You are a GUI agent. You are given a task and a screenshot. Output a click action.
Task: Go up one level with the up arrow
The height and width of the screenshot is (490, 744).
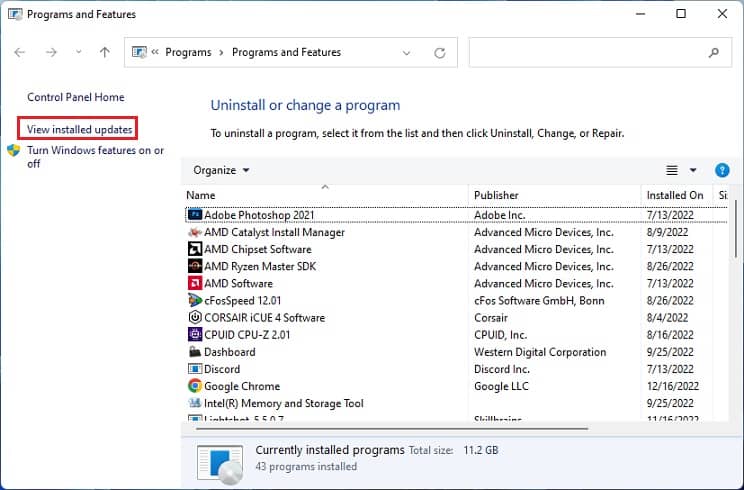[105, 53]
